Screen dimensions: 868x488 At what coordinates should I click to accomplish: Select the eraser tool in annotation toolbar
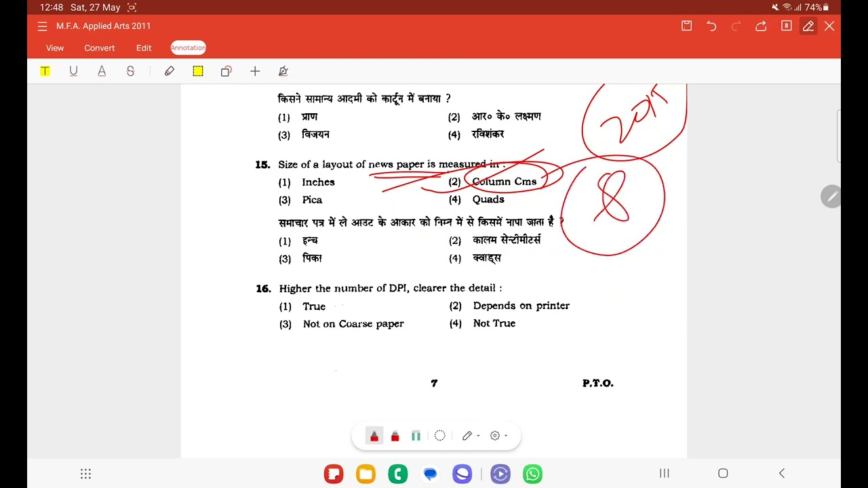point(170,71)
